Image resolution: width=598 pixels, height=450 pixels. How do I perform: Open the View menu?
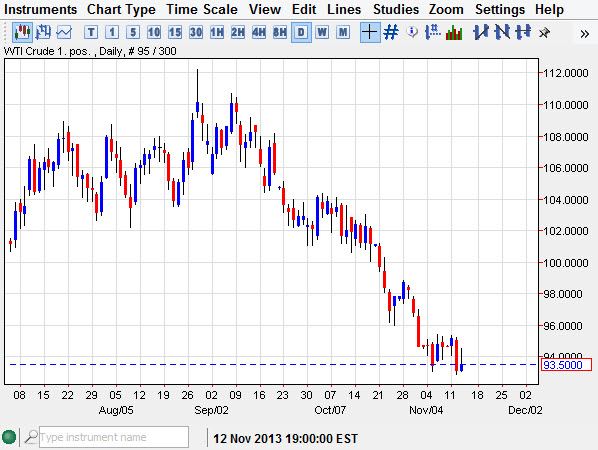[x=265, y=9]
